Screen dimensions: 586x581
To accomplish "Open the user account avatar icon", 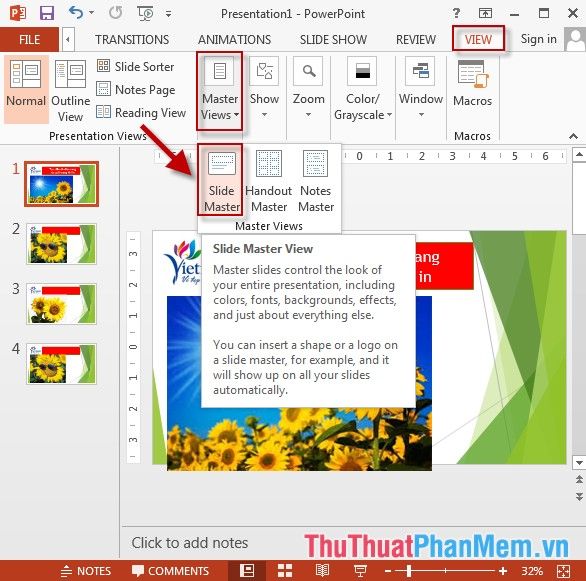I will pyautogui.click(x=576, y=39).
